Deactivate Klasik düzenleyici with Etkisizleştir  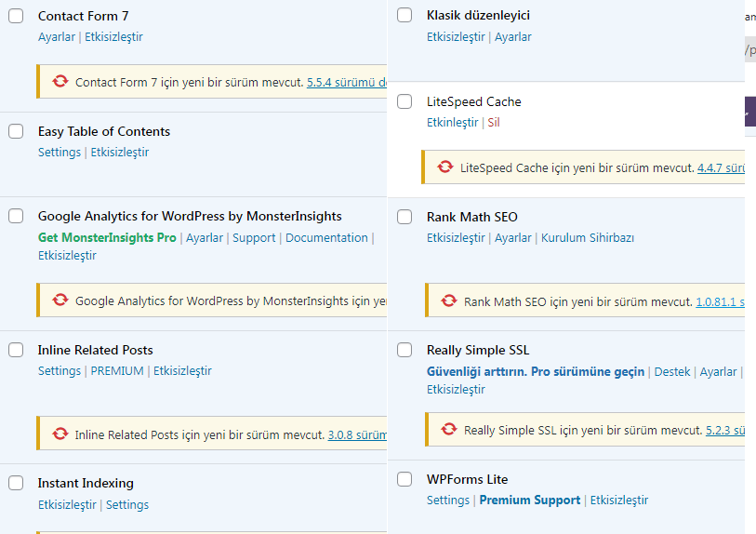[456, 37]
